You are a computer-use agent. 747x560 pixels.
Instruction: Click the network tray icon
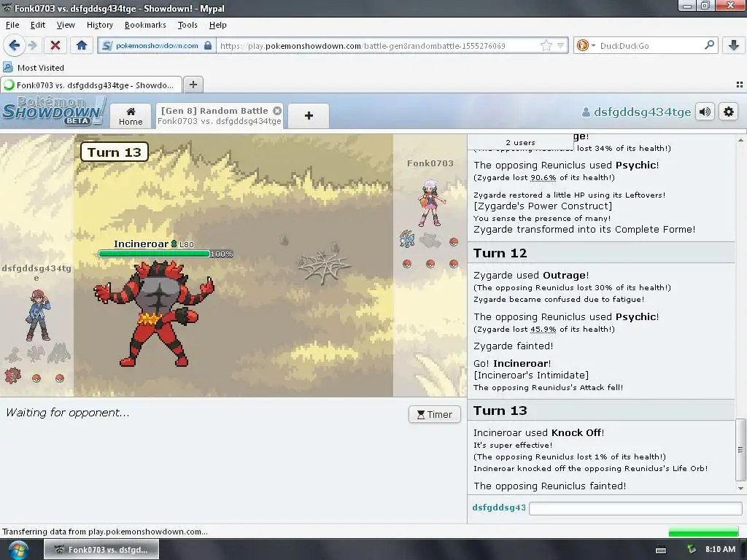tap(692, 549)
